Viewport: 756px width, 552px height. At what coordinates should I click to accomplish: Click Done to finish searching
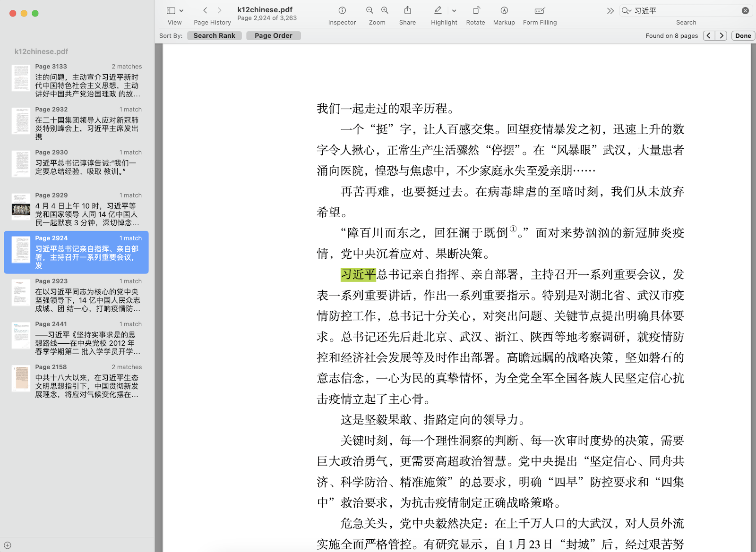(743, 35)
